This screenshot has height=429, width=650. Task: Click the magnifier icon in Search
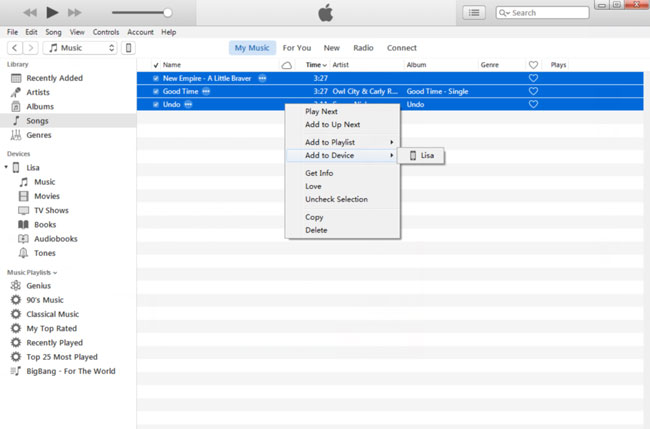(503, 13)
